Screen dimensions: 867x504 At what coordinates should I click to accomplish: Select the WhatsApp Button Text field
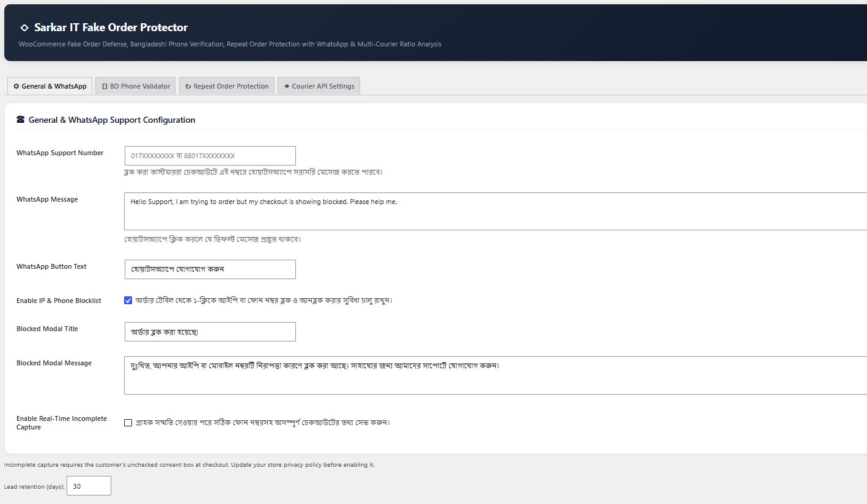[210, 269]
